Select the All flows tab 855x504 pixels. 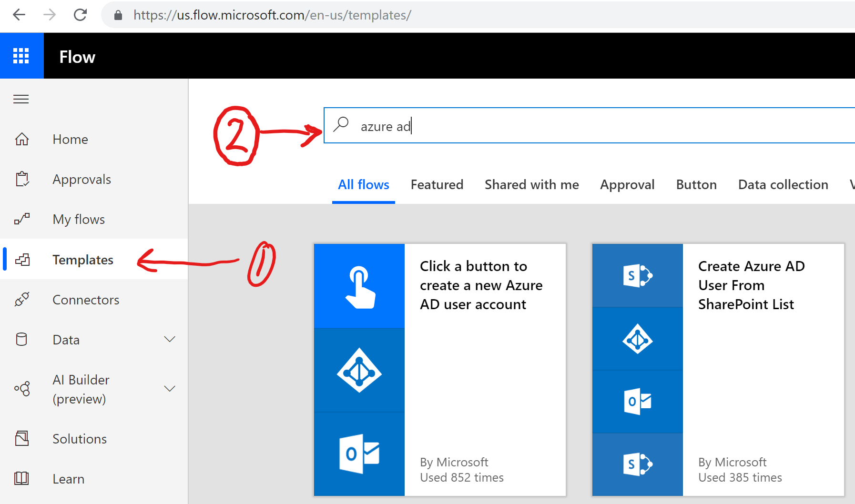tap(364, 185)
